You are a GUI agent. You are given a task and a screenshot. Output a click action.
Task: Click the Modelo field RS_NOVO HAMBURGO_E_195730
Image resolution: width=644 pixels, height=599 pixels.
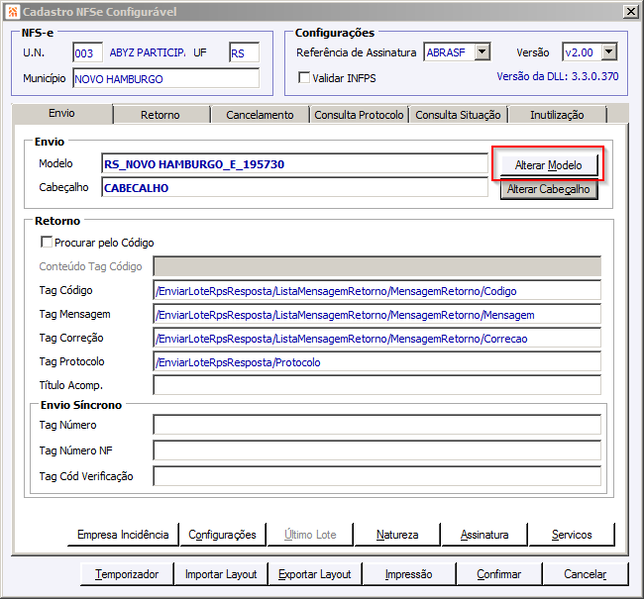[x=294, y=164]
